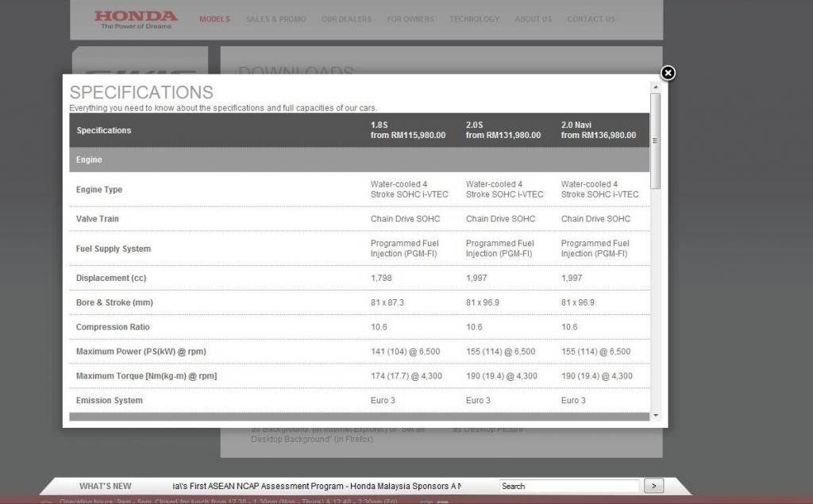Open For Owners menu
The image size is (813, 504).
pyautogui.click(x=410, y=19)
